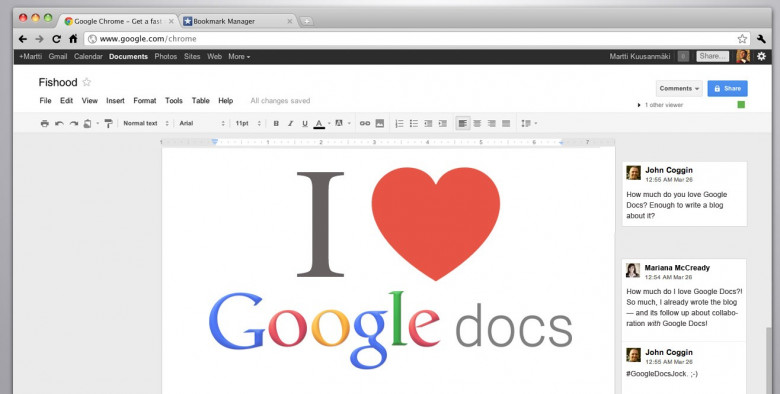This screenshot has height=394, width=780.
Task: Apply the text background color
Action: coord(339,123)
